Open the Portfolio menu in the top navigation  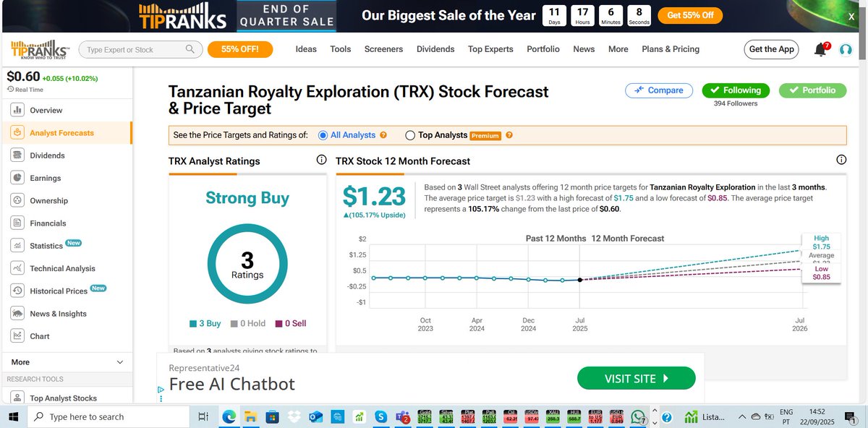coord(543,49)
